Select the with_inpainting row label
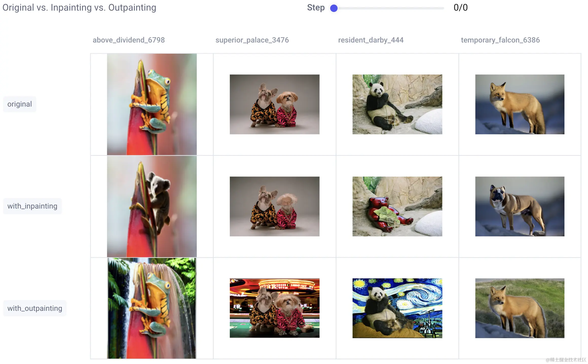588x364 pixels. (x=32, y=206)
